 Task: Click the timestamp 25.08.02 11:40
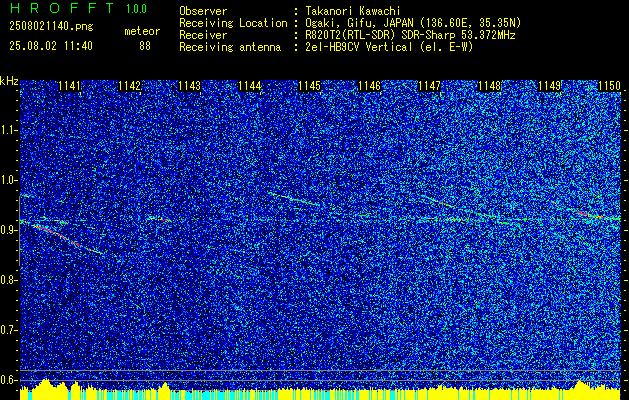pyautogui.click(x=51, y=46)
